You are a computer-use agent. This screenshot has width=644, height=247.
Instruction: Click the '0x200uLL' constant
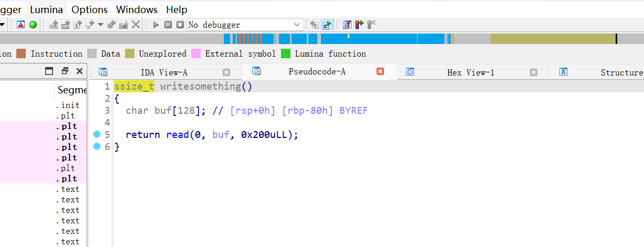(264, 135)
